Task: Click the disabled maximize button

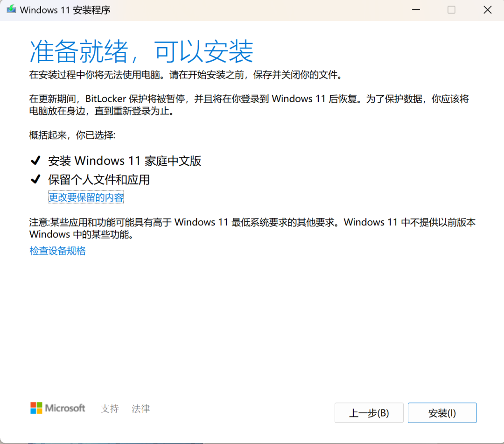Action: pos(451,10)
